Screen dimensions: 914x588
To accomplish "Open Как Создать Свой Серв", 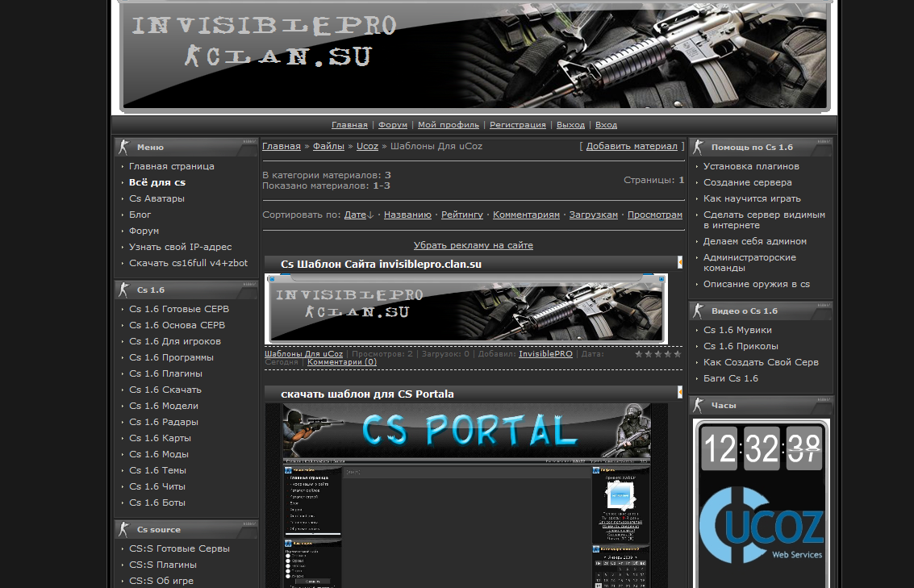I will pos(761,362).
